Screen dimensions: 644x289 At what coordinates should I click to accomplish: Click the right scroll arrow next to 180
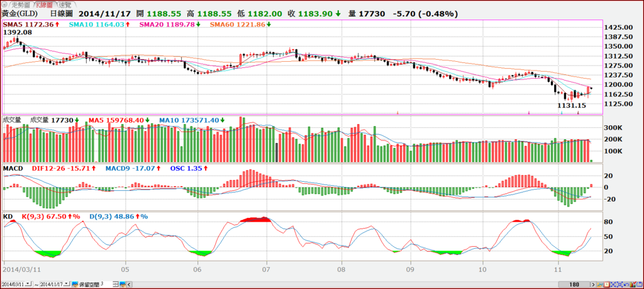coord(594,285)
